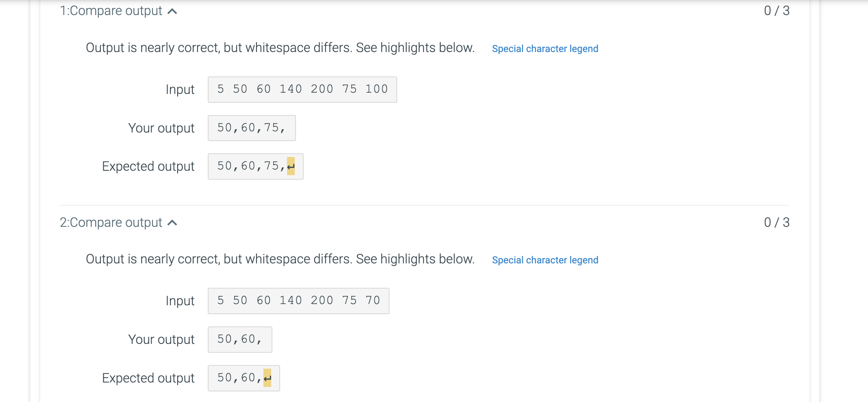868x402 pixels.
Task: Click the chevron beside 1:Compare output
Action: (x=172, y=11)
